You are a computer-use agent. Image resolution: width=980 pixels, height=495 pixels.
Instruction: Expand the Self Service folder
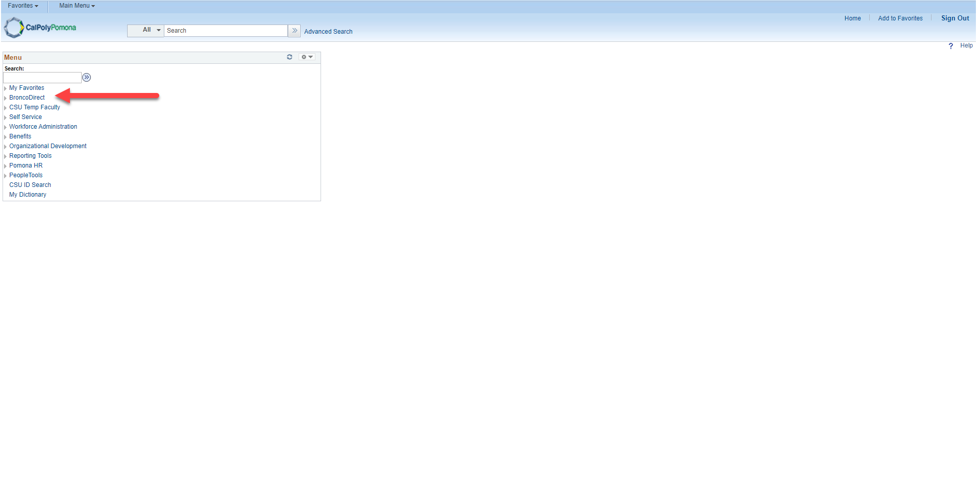point(26,116)
